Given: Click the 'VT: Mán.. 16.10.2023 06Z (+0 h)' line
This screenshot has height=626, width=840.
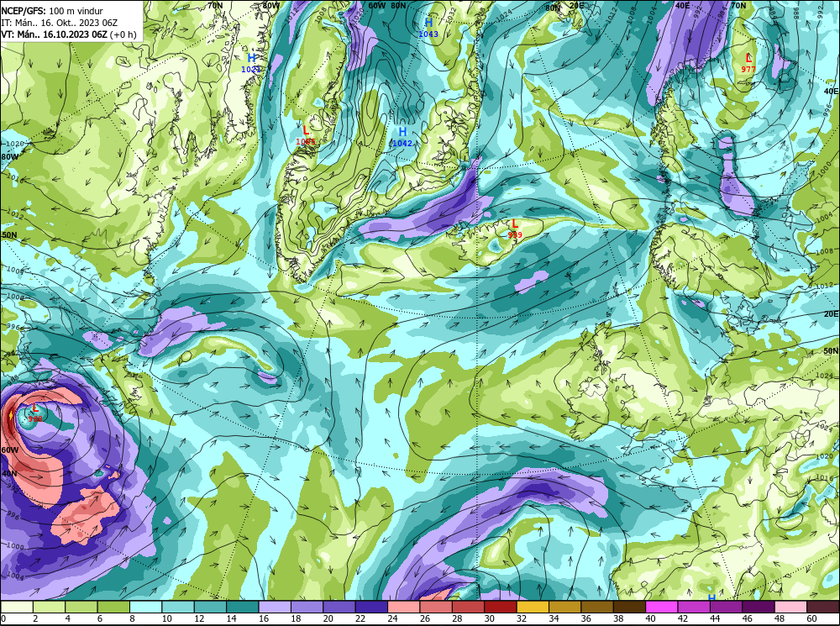Looking at the screenshot, I should coord(69,34).
